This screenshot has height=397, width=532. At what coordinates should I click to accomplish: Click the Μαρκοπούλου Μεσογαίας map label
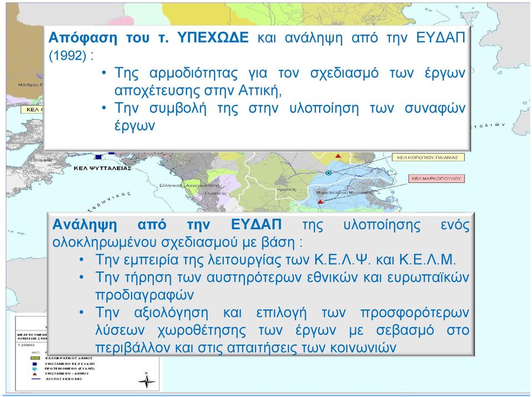(x=344, y=192)
